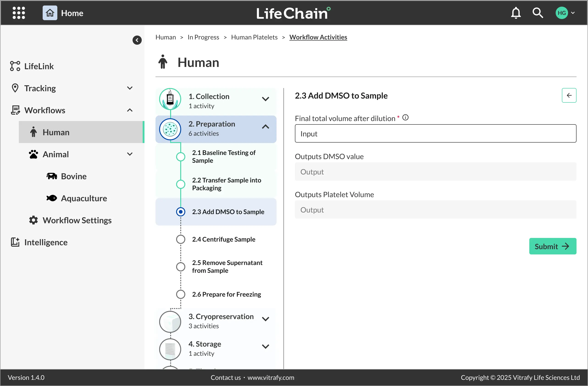The width and height of the screenshot is (588, 386).
Task: Expand the Animal submenu chevron
Action: [x=130, y=154]
